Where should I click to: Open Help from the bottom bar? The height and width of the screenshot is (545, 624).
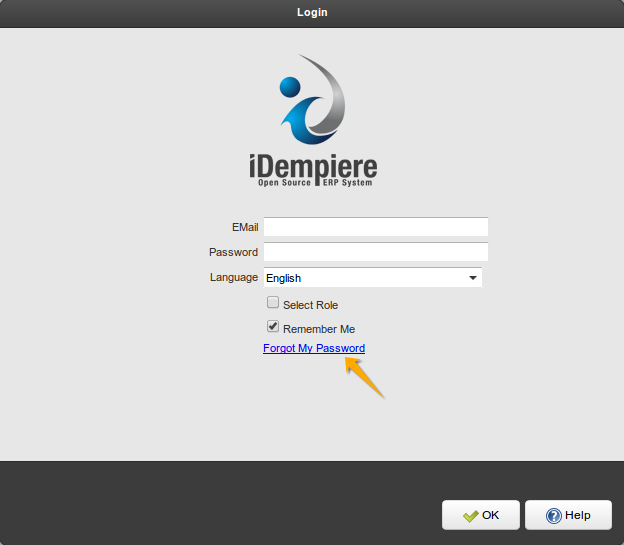click(x=568, y=516)
